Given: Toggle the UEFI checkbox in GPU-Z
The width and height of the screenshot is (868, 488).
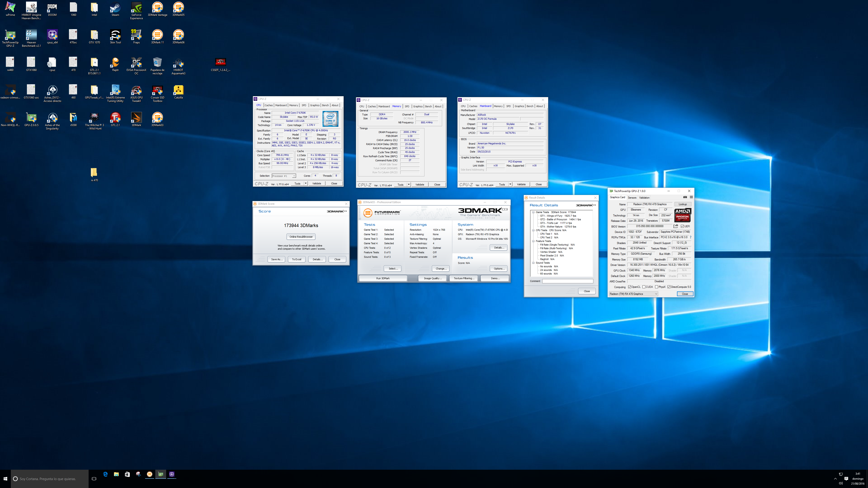Looking at the screenshot, I should pos(682,226).
